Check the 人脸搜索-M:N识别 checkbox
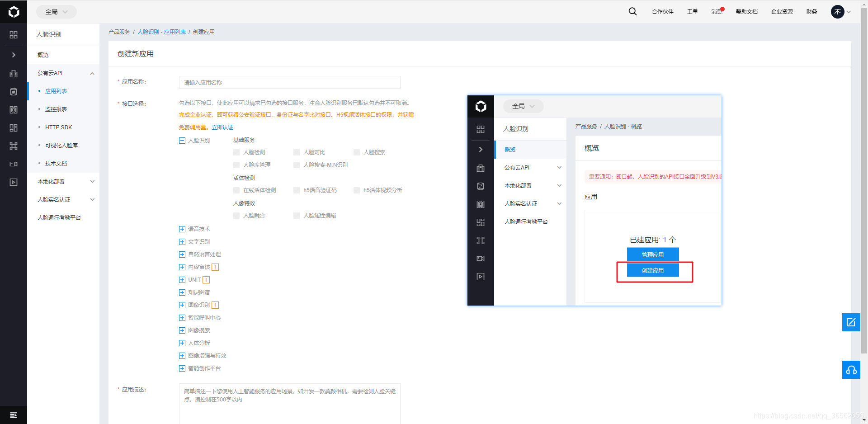Screen dimensions: 868x424 pyautogui.click(x=297, y=165)
